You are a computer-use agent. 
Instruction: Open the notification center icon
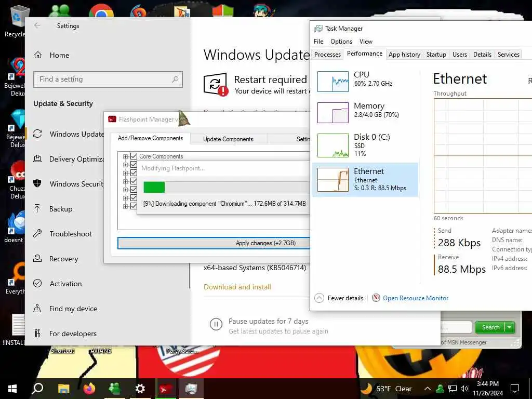(515, 389)
